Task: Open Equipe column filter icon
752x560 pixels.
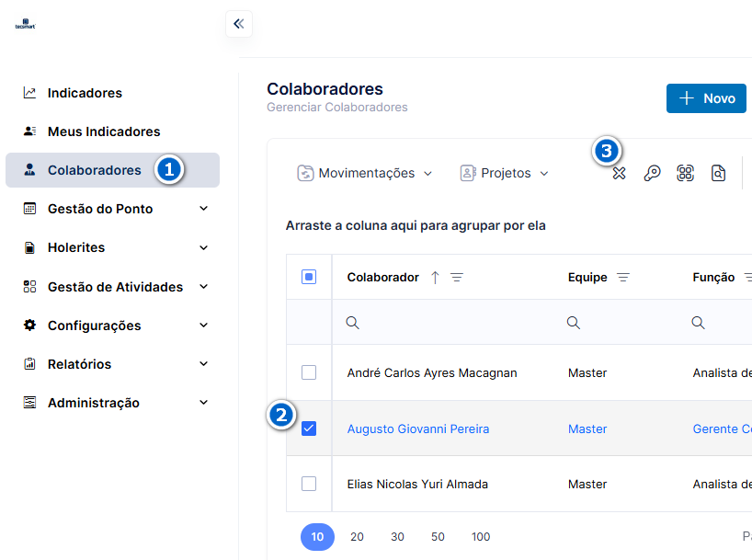Action: (623, 278)
